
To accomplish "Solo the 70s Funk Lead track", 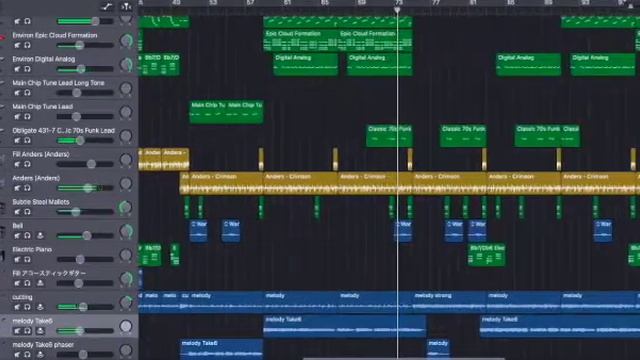I will click(x=27, y=140).
